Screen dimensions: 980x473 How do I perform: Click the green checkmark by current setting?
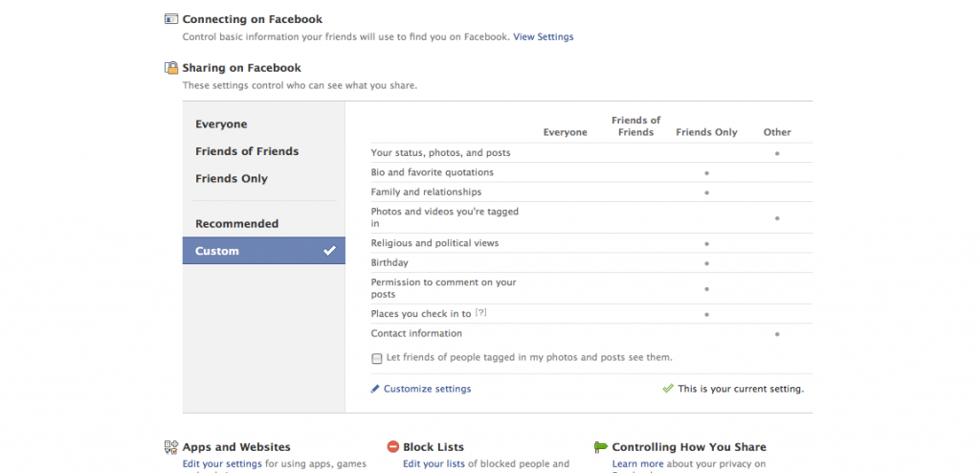tap(668, 389)
